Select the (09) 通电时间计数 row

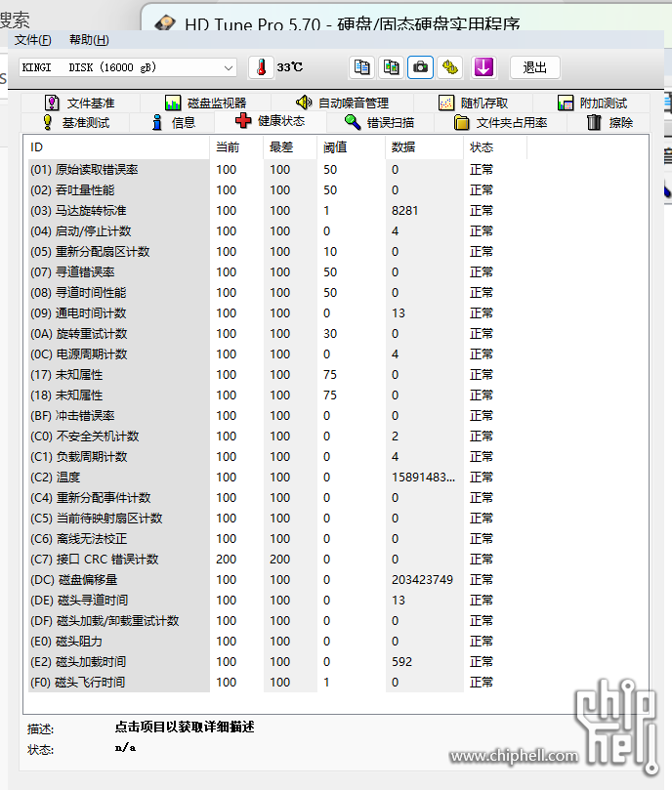pyautogui.click(x=277, y=313)
